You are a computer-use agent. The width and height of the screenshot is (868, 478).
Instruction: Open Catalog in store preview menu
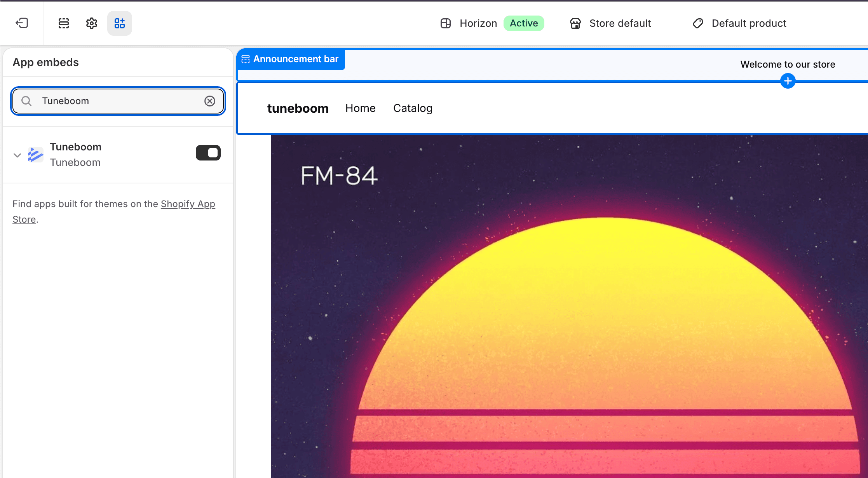point(413,108)
